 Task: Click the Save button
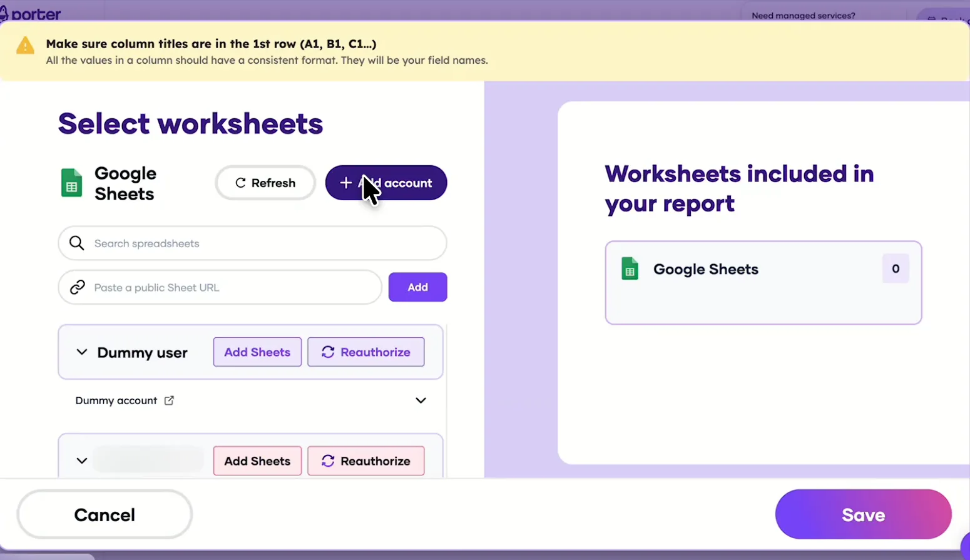click(863, 514)
